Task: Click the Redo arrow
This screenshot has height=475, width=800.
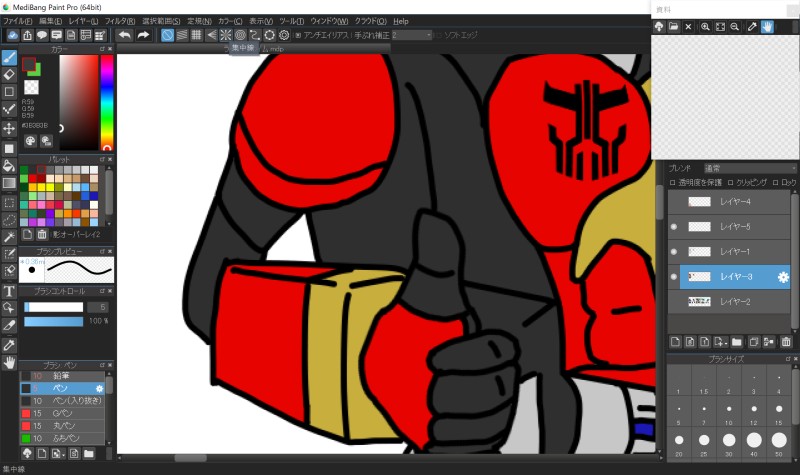Action: (x=143, y=35)
